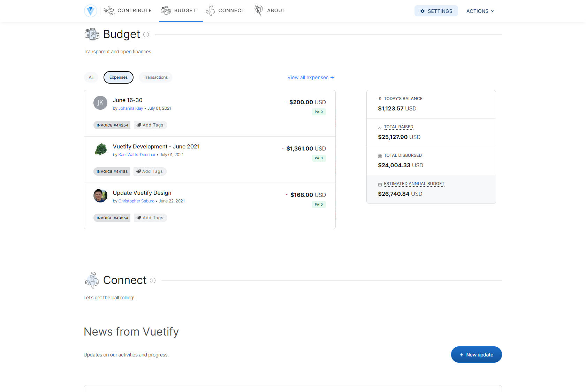Image resolution: width=586 pixels, height=392 pixels.
Task: Click PAID status on $1,361.00 expense
Action: coord(319,158)
